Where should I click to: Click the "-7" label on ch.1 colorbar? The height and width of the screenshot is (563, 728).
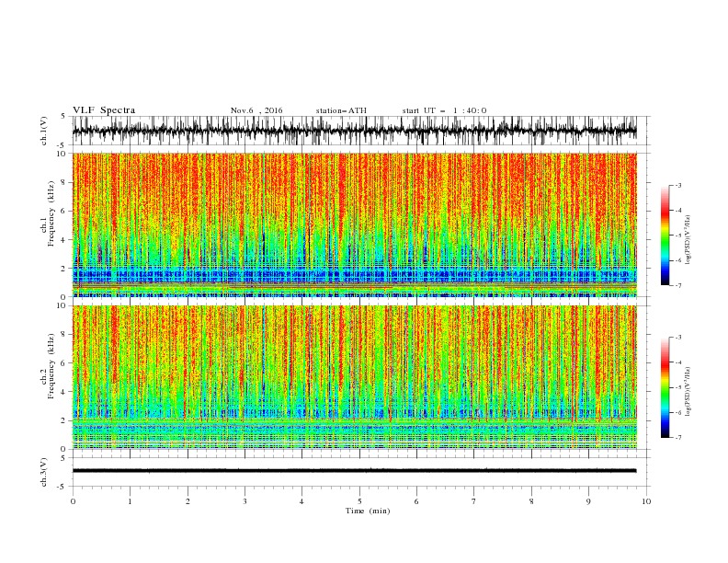pos(677,285)
